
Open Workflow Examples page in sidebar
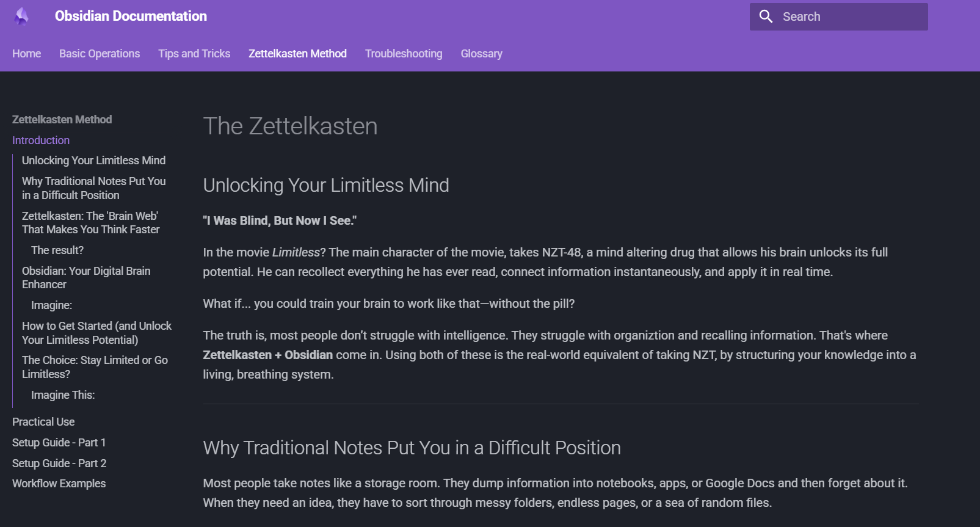tap(59, 484)
